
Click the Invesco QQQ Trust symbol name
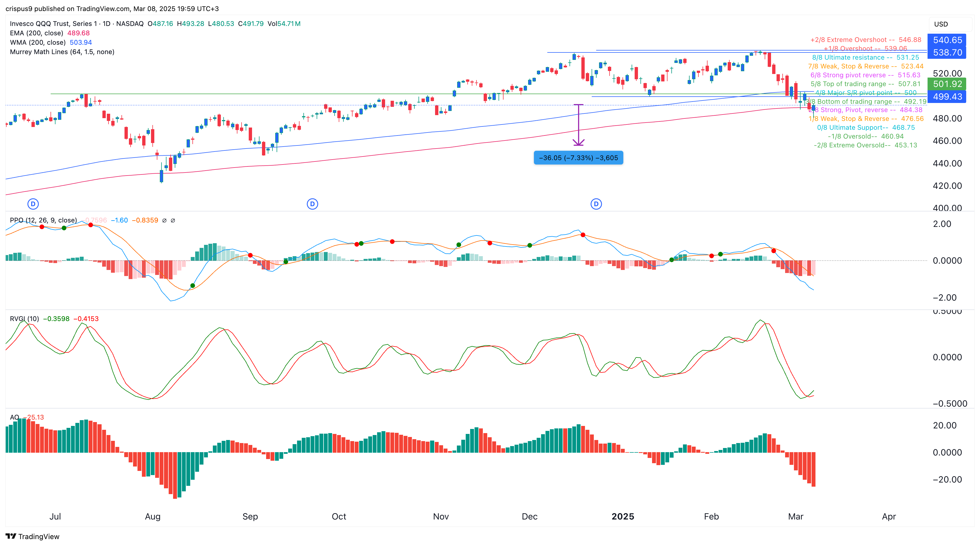pyautogui.click(x=53, y=23)
